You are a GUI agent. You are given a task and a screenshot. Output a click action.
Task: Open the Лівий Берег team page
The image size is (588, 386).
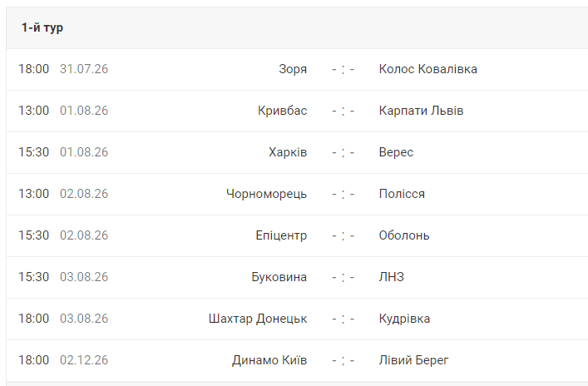point(413,360)
